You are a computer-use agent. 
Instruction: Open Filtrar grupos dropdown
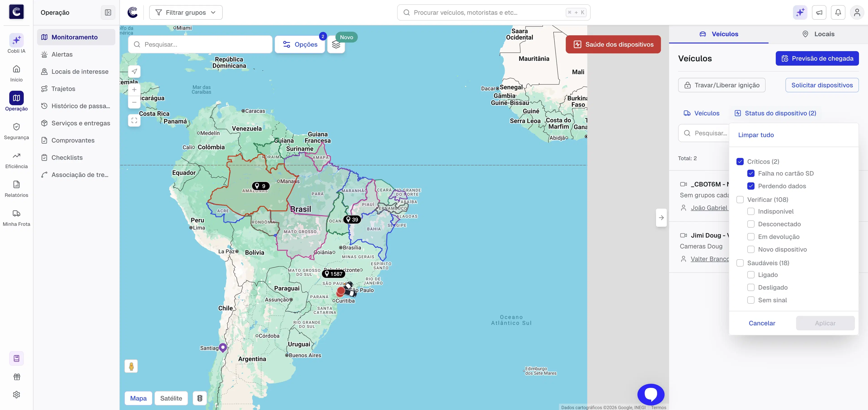point(186,12)
